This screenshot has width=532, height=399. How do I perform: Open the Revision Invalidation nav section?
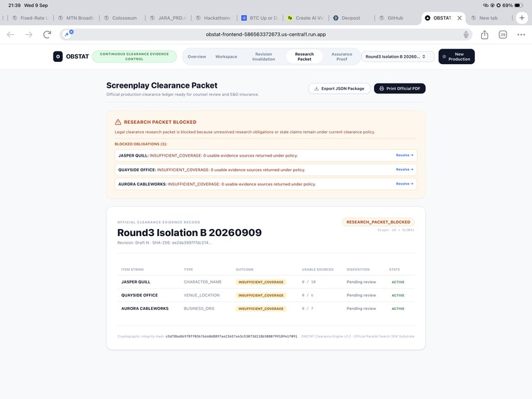[264, 56]
